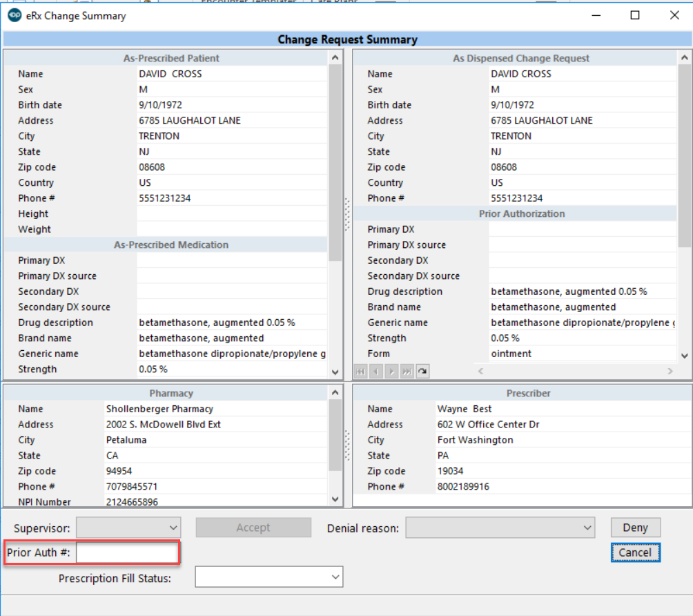
Task: Click the splitter grip between lower panels
Action: click(x=347, y=445)
